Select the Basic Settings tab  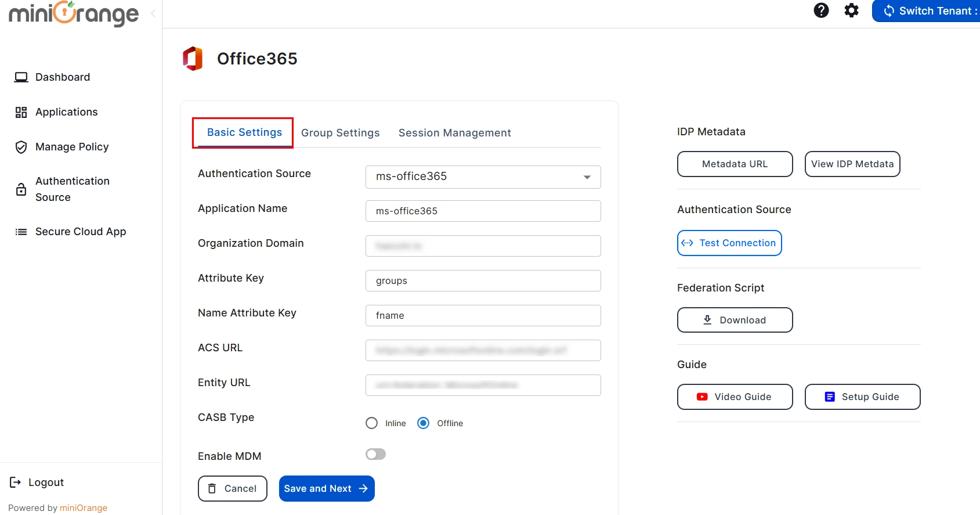point(244,132)
